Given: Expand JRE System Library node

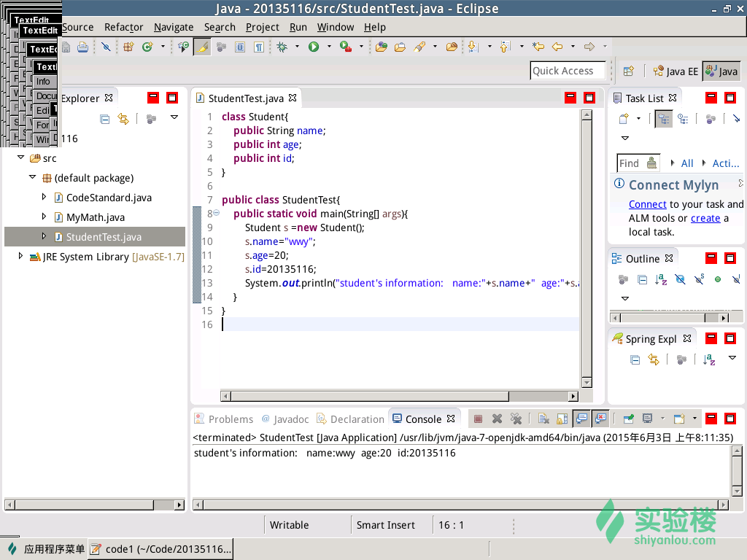Looking at the screenshot, I should [x=20, y=256].
